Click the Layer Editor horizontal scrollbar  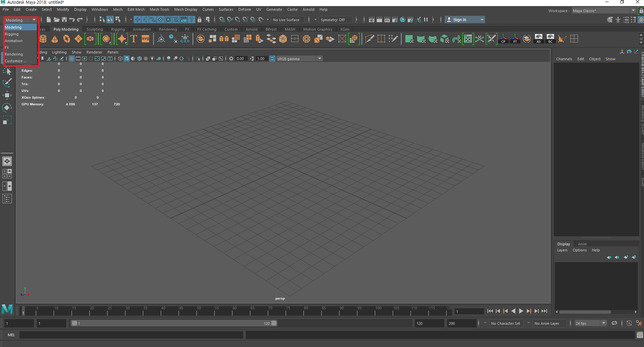[585, 312]
